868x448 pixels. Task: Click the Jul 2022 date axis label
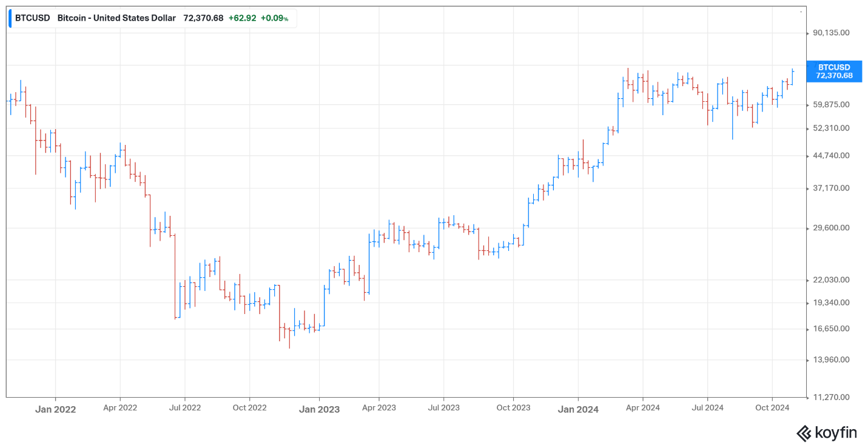(184, 408)
